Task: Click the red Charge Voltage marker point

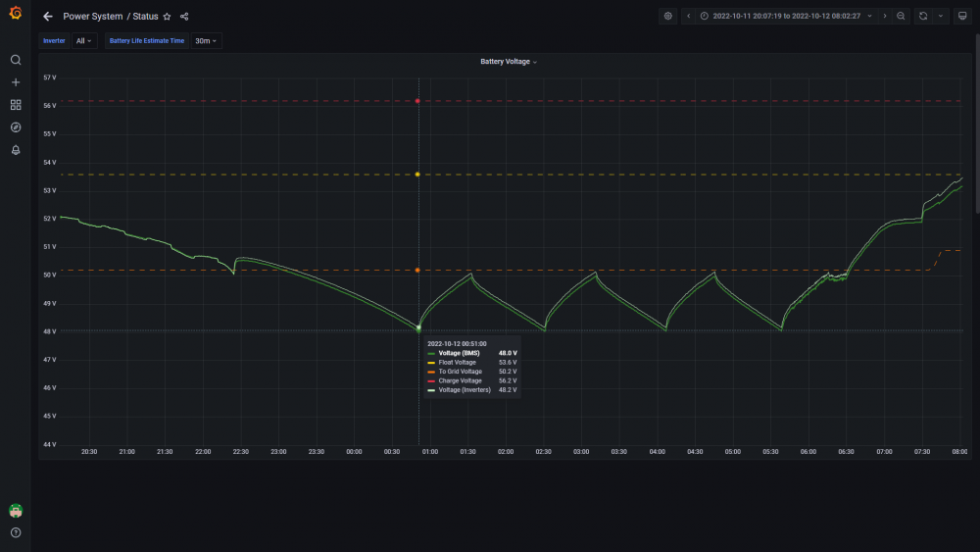Action: tap(417, 101)
